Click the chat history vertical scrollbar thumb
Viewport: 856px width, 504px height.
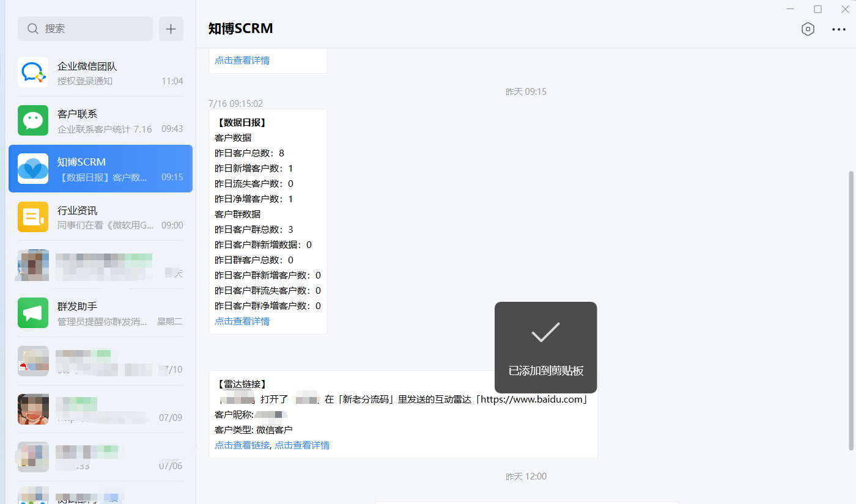[x=852, y=310]
